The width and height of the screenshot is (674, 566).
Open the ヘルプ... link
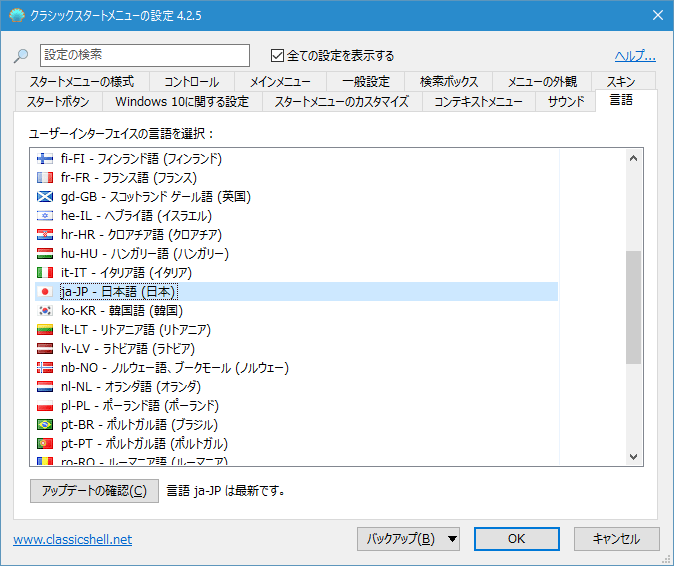point(635,56)
